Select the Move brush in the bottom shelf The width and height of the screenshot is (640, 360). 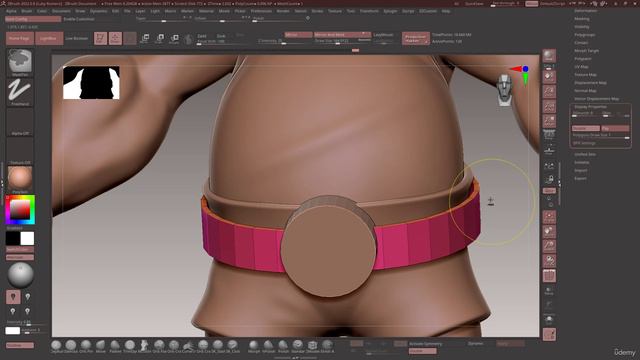pos(100,346)
